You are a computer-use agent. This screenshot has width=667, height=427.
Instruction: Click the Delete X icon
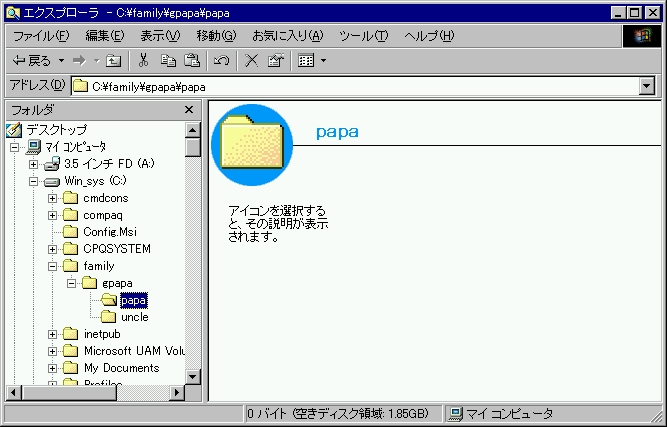251,61
